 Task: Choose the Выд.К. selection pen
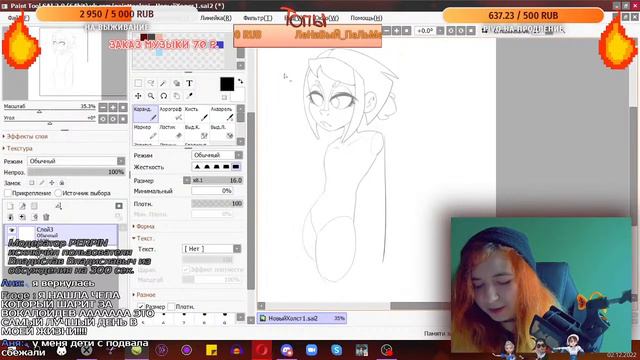196,132
